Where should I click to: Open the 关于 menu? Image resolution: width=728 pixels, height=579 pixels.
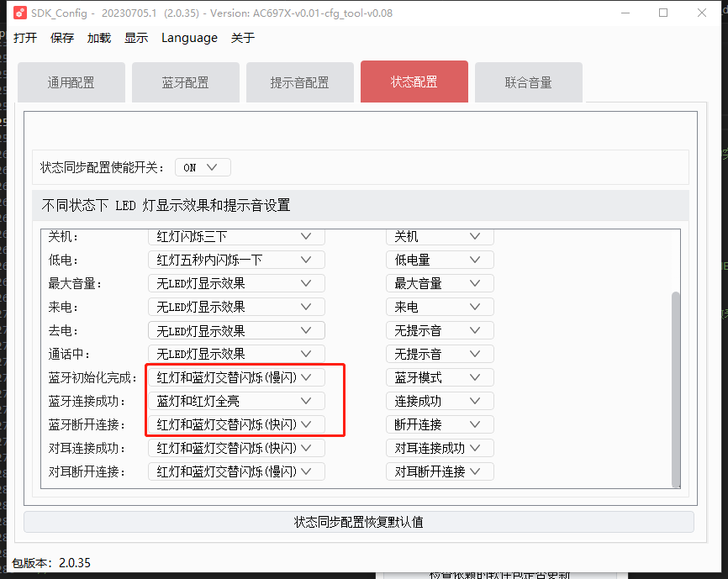tap(243, 38)
